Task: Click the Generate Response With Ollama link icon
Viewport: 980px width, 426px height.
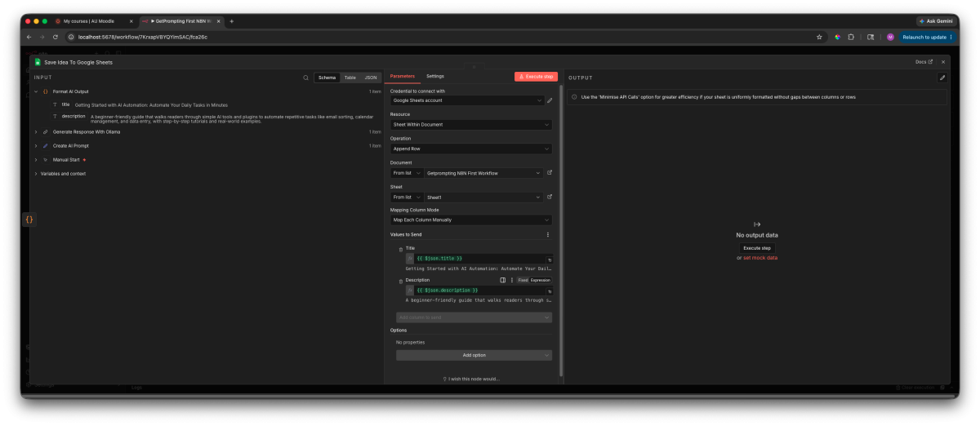Action: pyautogui.click(x=46, y=131)
